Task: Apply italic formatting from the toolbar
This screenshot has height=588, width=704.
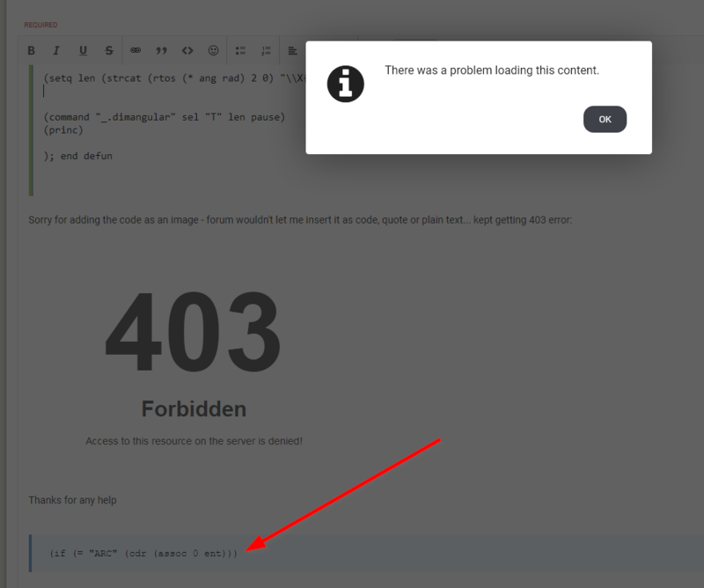Action: 56,51
